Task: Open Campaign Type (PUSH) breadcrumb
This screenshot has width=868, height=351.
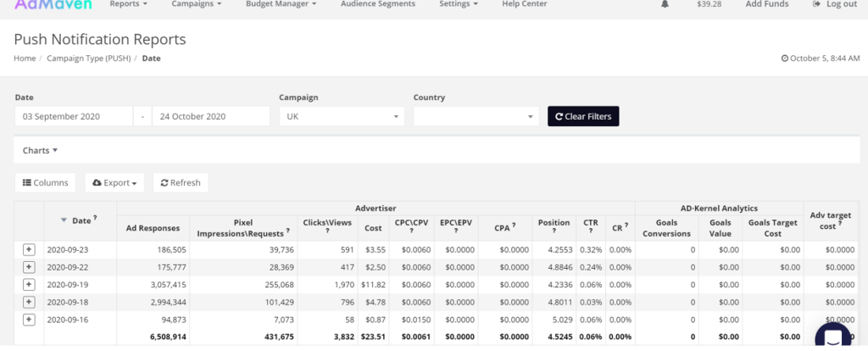Action: tap(88, 58)
